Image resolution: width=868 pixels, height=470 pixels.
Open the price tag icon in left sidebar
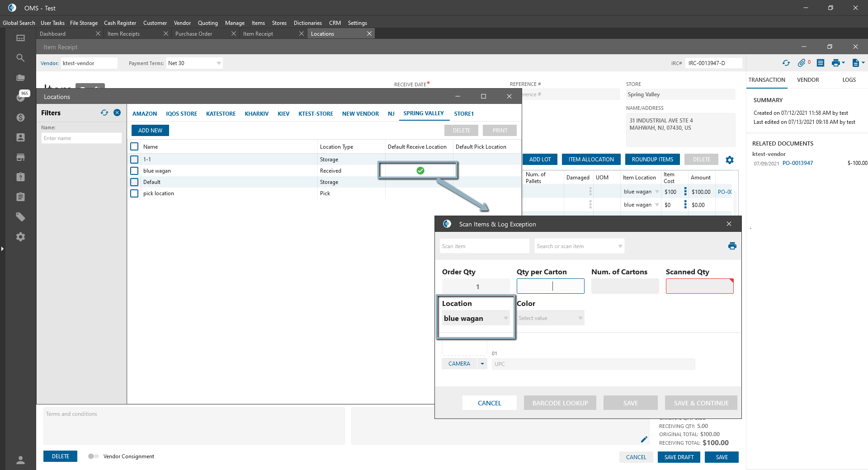(20, 217)
